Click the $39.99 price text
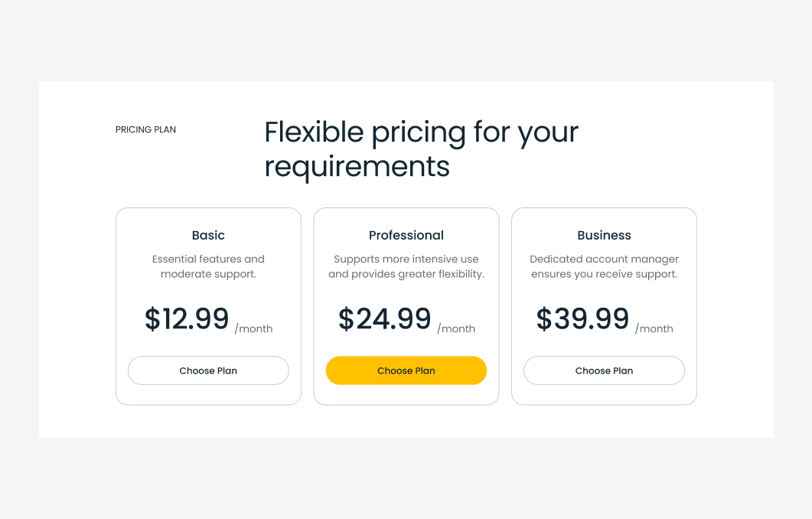This screenshot has height=519, width=812. (x=583, y=318)
